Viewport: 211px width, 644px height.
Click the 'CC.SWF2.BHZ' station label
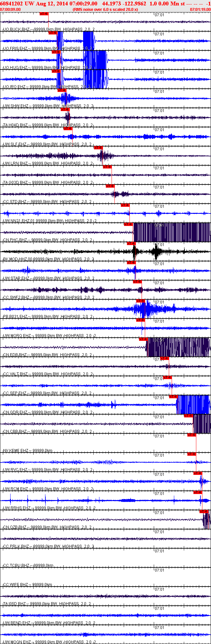pos(16,297)
